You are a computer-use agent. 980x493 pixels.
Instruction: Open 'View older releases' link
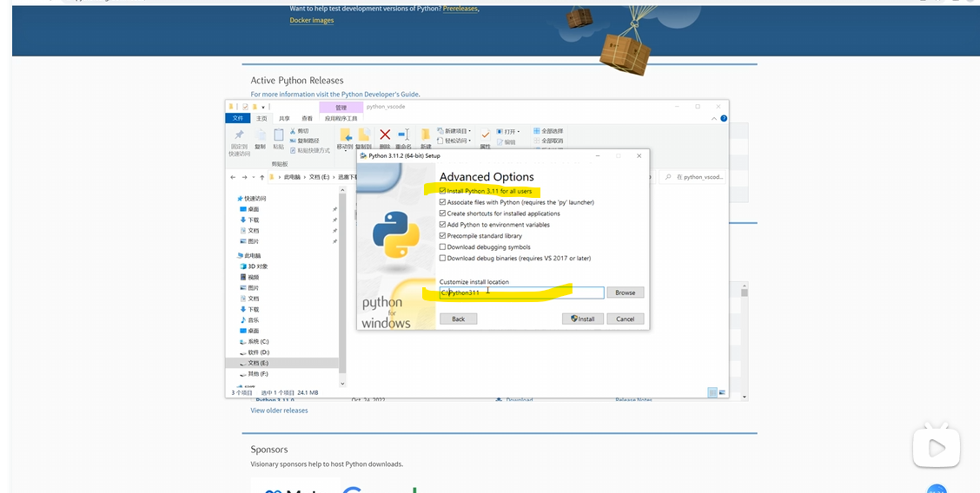279,410
